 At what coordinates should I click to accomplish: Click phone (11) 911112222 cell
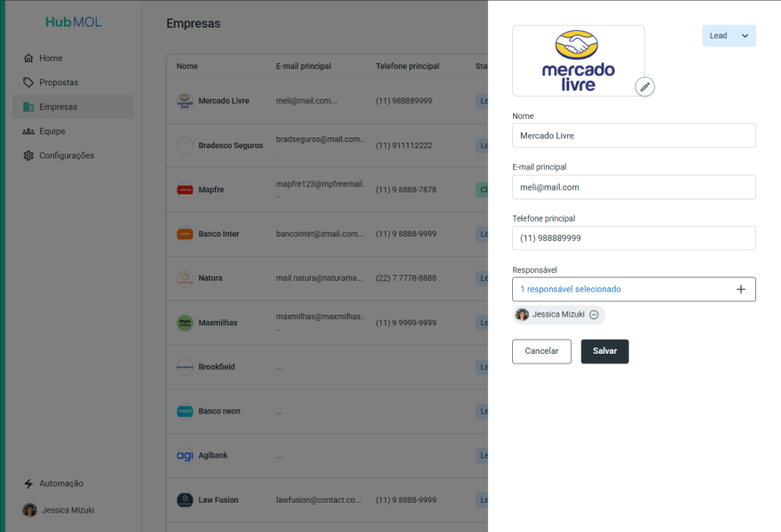coord(404,145)
